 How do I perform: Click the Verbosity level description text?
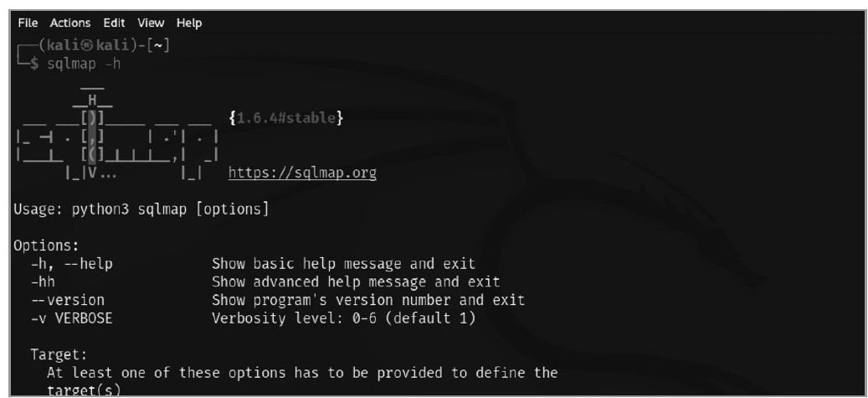click(x=343, y=318)
